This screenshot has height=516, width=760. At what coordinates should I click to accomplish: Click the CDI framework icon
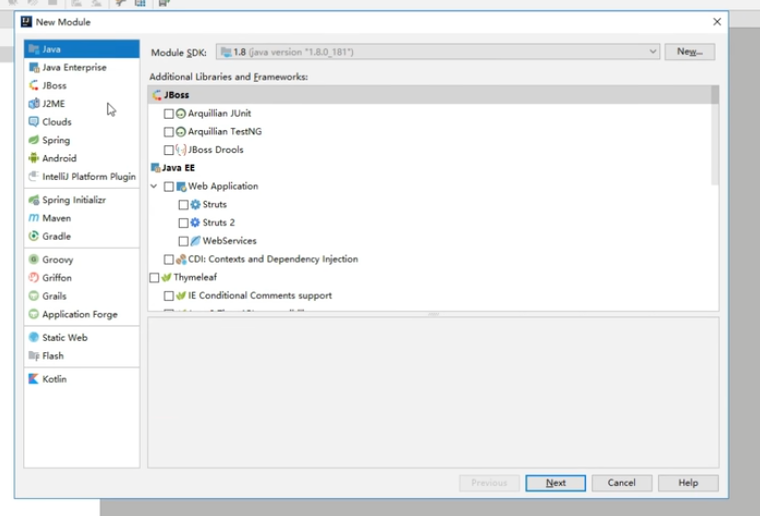(x=181, y=259)
